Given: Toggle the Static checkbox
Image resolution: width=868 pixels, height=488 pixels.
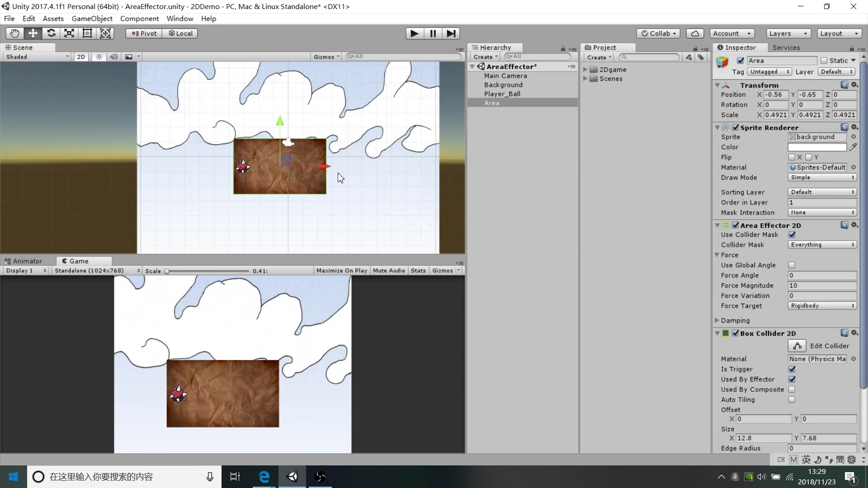Looking at the screenshot, I should click(x=824, y=61).
